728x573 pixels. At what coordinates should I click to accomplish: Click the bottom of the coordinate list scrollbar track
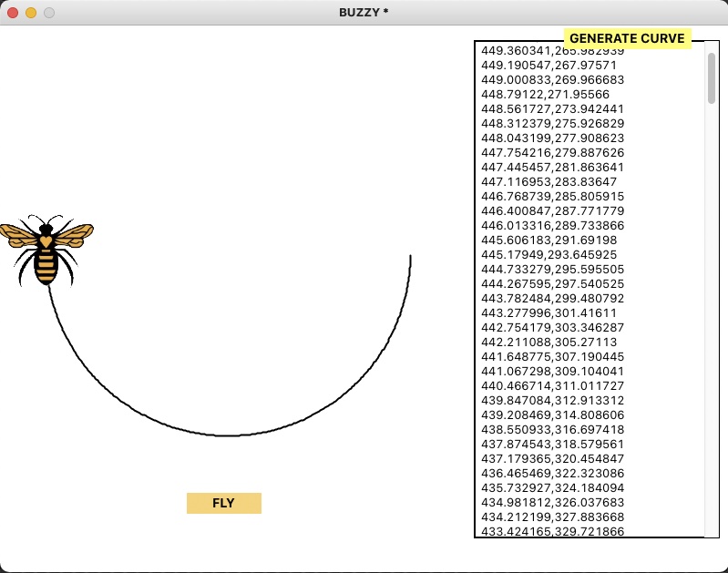[711, 528]
